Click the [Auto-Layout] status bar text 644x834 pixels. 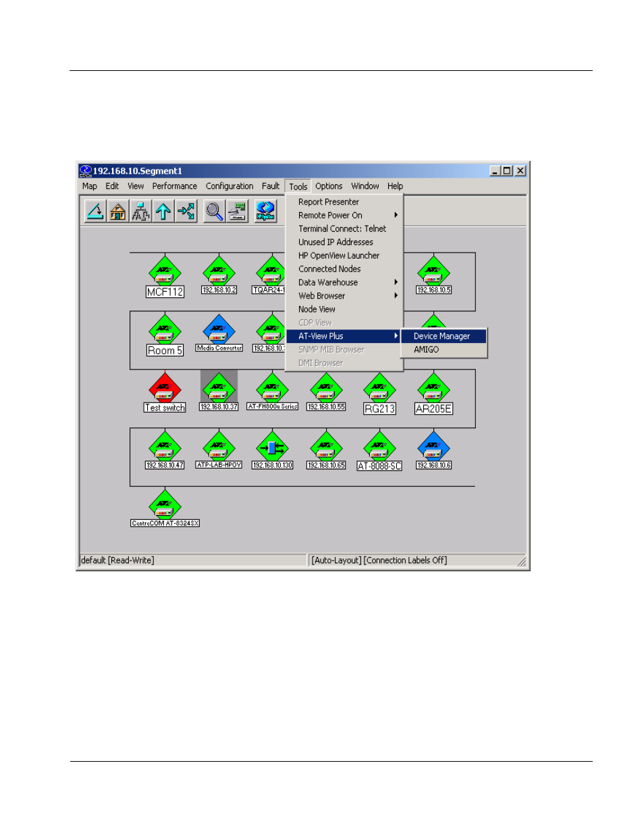pos(336,561)
